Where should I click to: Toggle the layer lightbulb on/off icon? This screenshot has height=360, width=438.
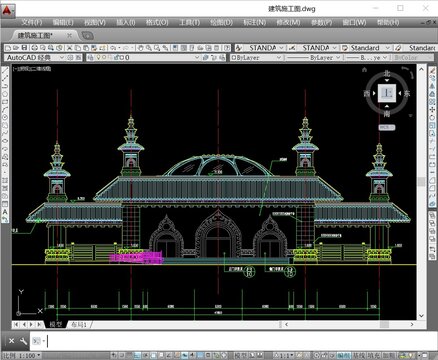coord(98,58)
